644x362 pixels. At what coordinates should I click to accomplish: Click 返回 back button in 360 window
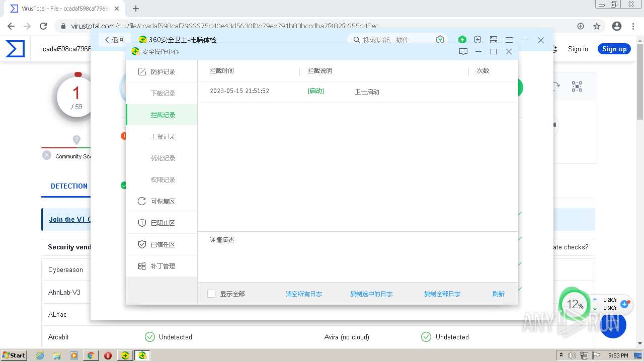115,40
